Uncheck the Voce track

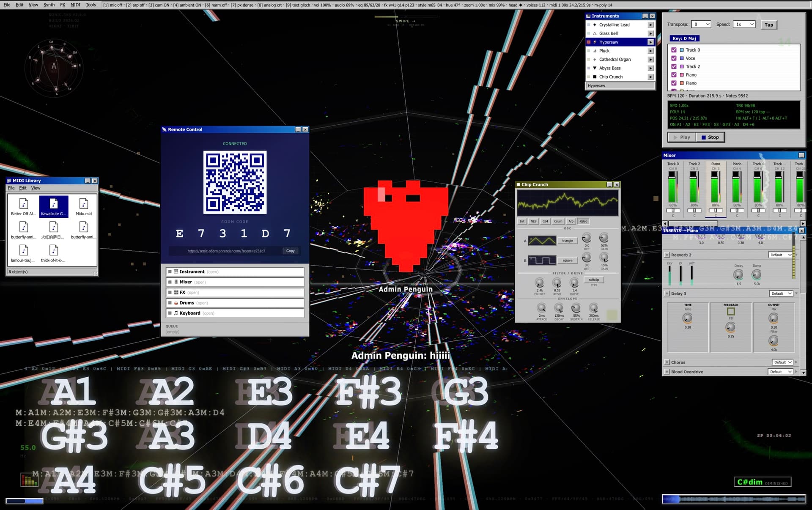pyautogui.click(x=674, y=58)
